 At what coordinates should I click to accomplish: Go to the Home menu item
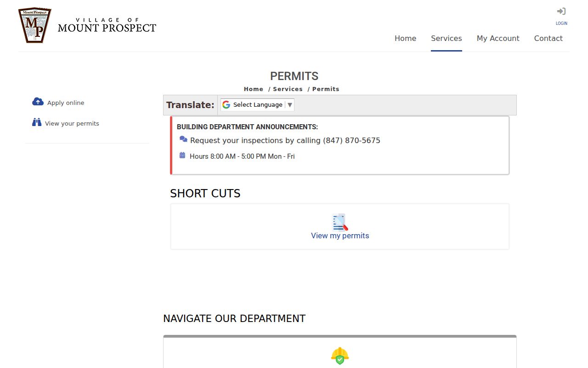(405, 39)
